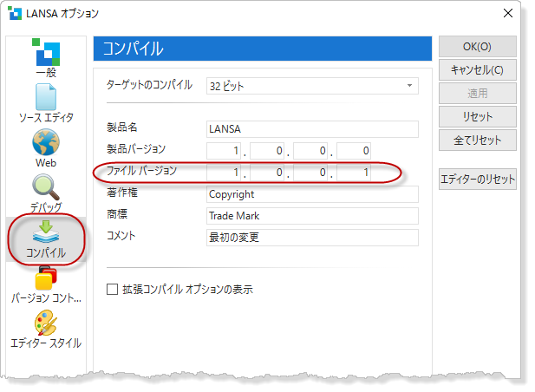535x392 pixels.
Task: Close the LANSA オプション dialog
Action: 508,13
